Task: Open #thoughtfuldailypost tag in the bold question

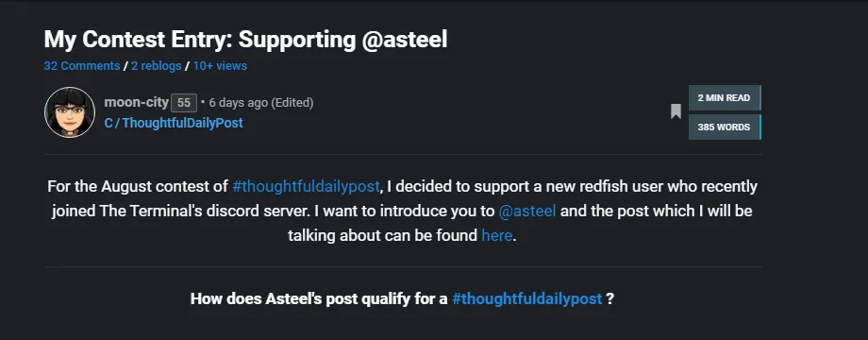Action: 526,299
